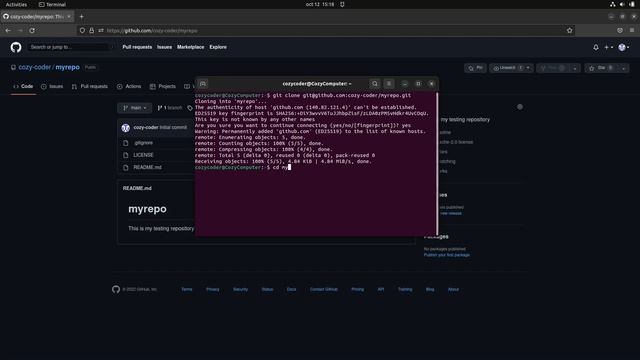Click the new tab icon in the terminal titlebar

click(203, 84)
